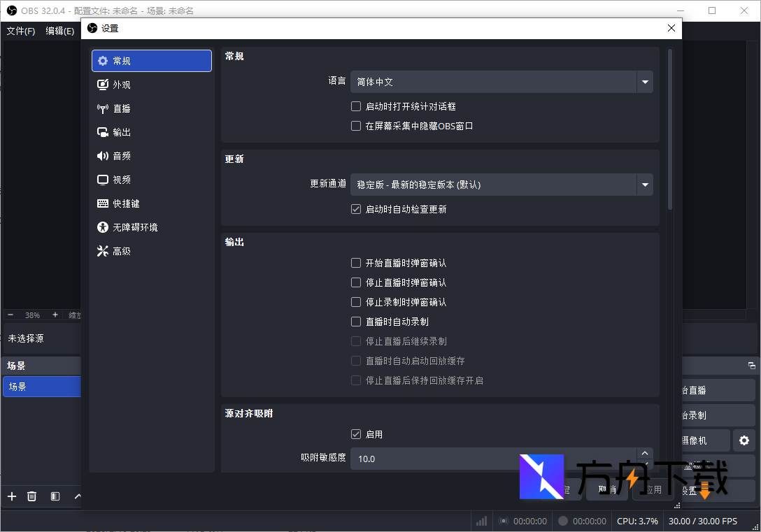
Task: Click the 取消 (Cancel) button
Action: [x=607, y=489]
